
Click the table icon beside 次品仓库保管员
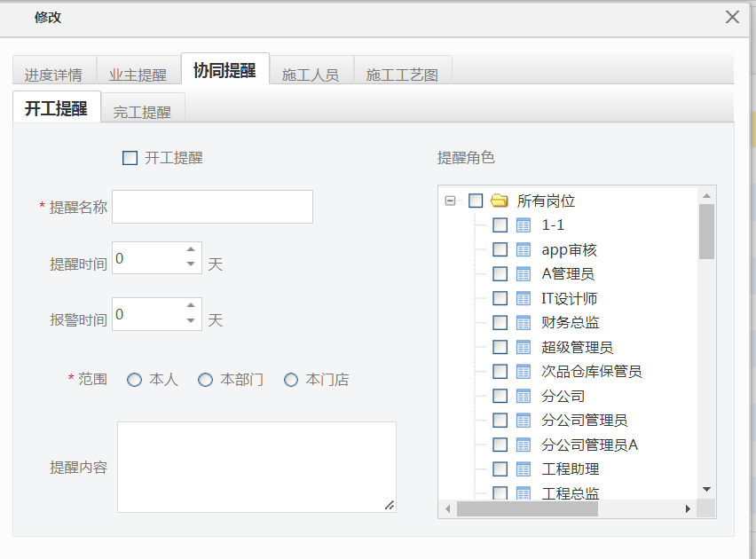point(524,372)
